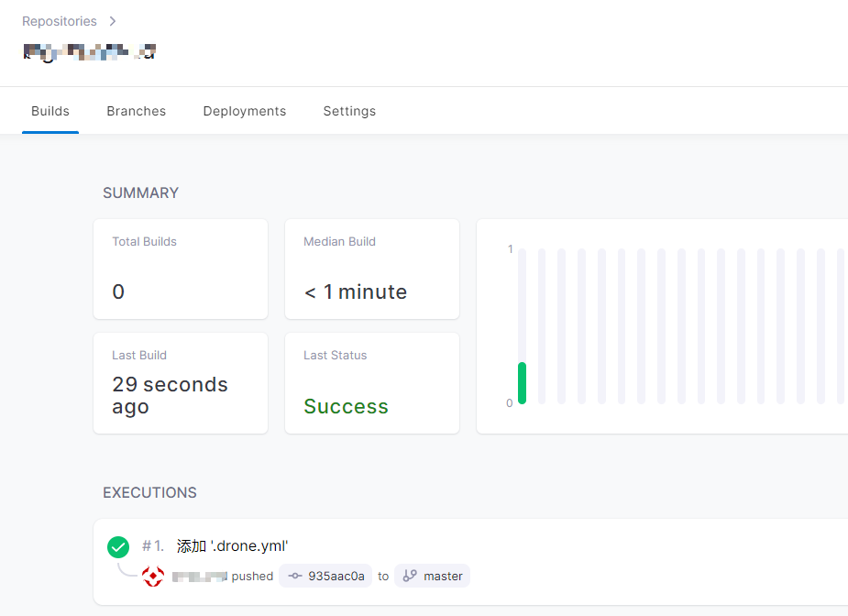
Task: Click the 'Last Status' card label
Action: click(336, 356)
